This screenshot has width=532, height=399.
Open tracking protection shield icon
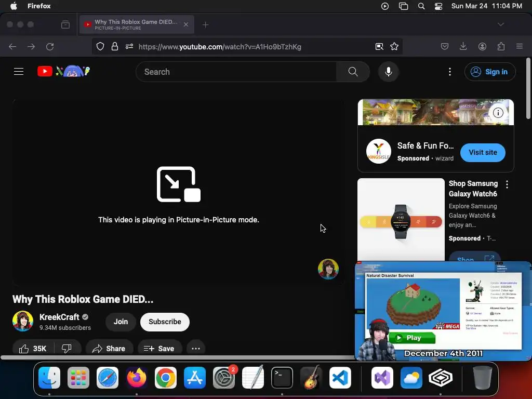pos(100,46)
